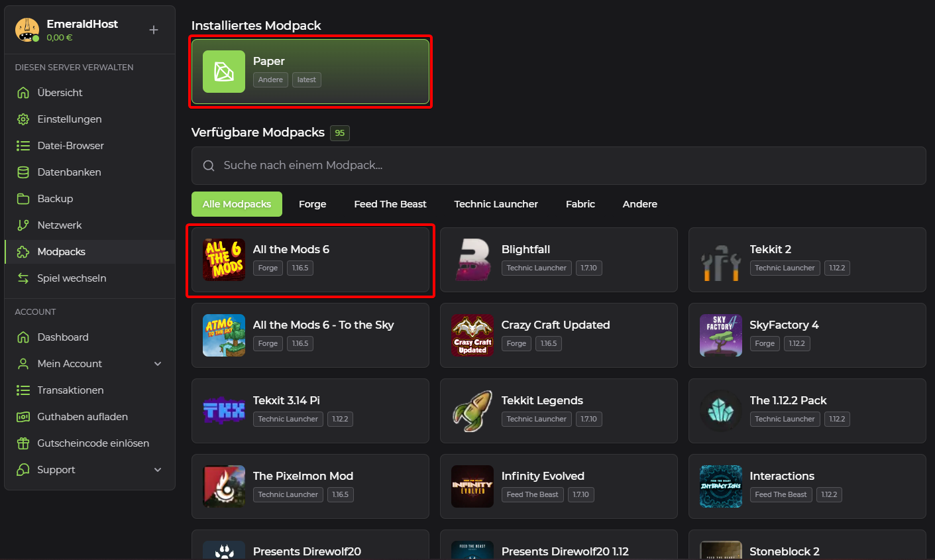Select the Feed The Beast tab
The width and height of the screenshot is (935, 560).
(390, 204)
